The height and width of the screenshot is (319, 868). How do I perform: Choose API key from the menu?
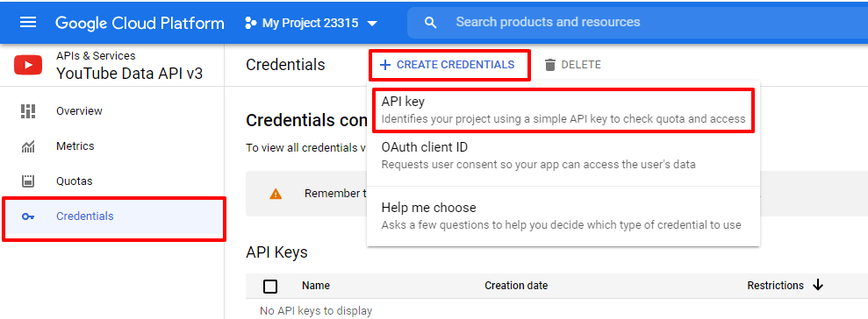563,110
